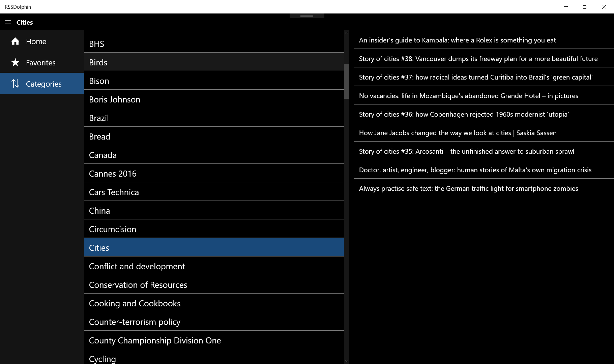Open Conflict and development category
Viewport: 614px width, 364px height.
(214, 266)
